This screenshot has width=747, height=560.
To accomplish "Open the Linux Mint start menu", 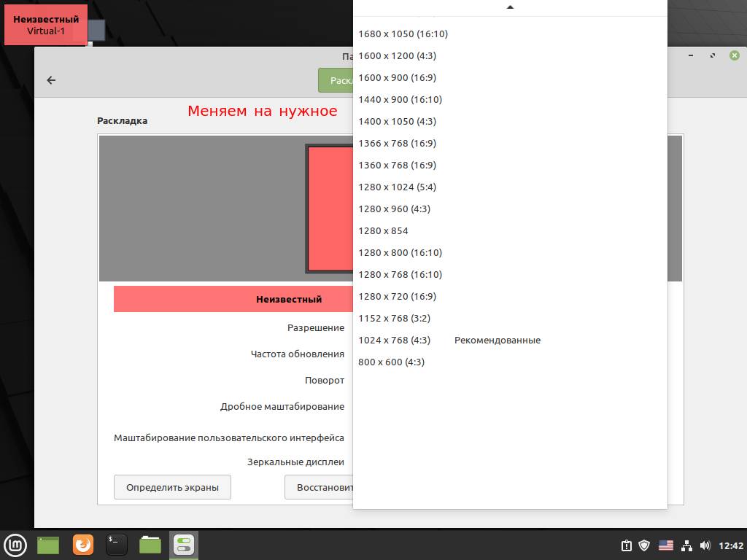I will [15, 545].
